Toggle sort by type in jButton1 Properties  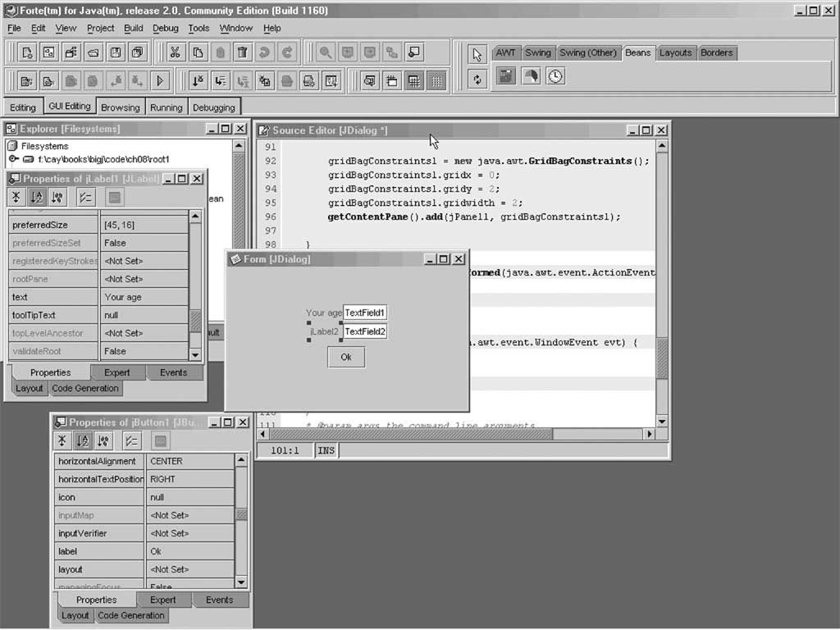click(x=103, y=441)
